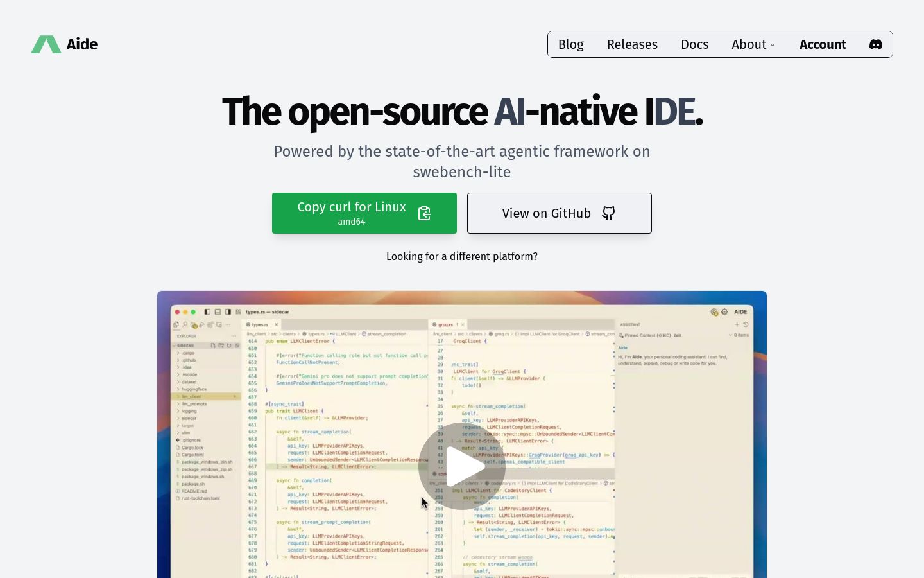This screenshot has width=924, height=578.
Task: Click View on GitHub button
Action: coord(560,213)
